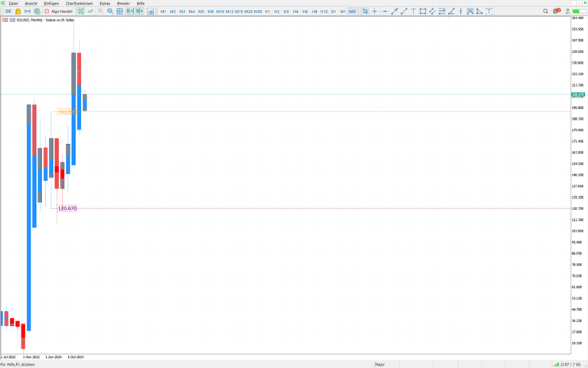Click the zoom in magnifier icon
Screen dimensions: 588x368
100,11
